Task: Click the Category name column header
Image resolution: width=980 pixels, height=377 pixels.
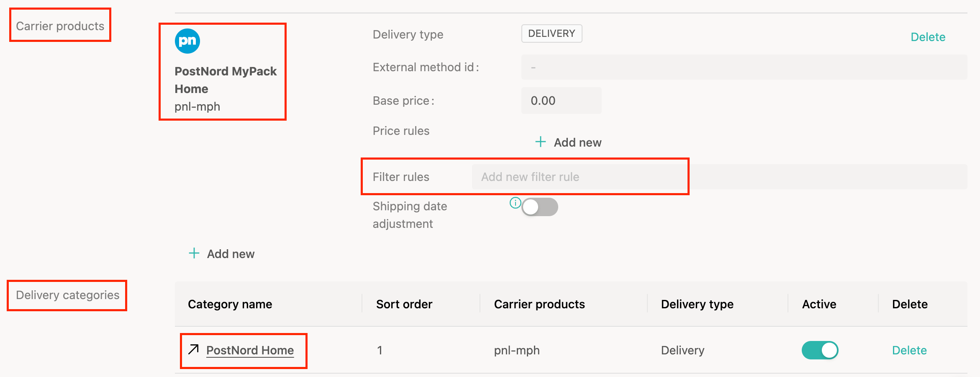Action: tap(230, 304)
